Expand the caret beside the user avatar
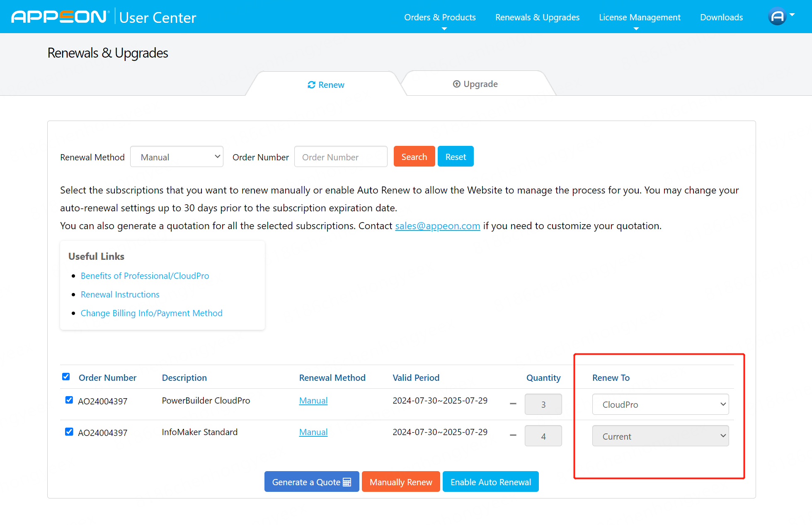The width and height of the screenshot is (812, 525). (x=792, y=15)
